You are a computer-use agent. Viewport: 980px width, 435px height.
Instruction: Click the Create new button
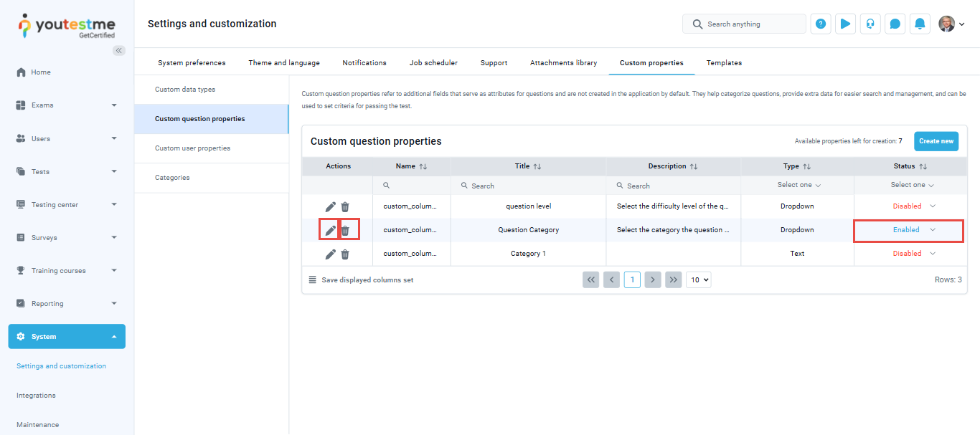[936, 141]
